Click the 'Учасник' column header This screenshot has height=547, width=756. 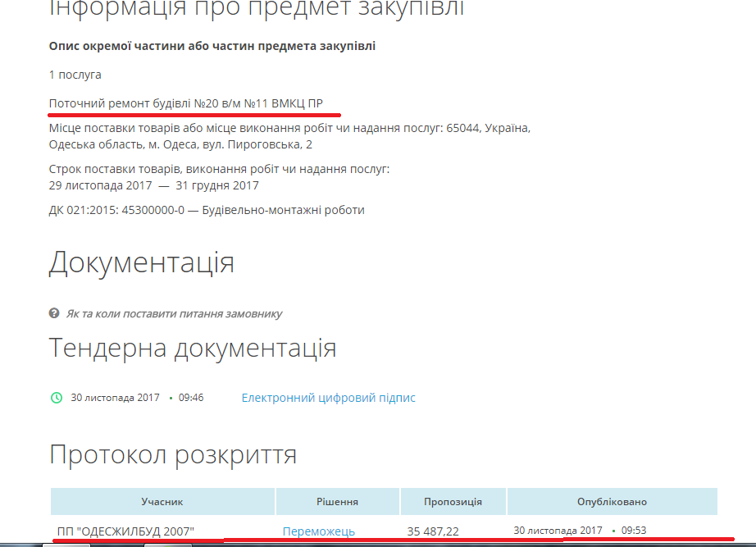click(162, 502)
